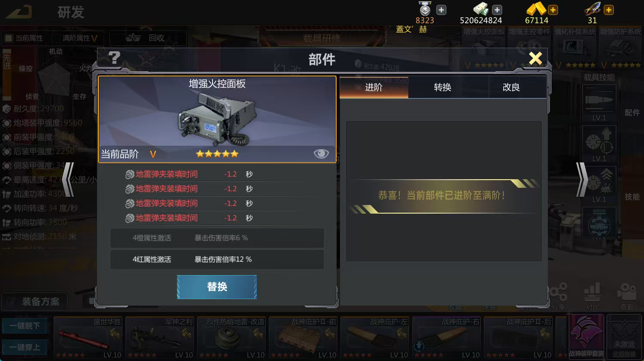Go to next part with right chevron
Image resolution: width=644 pixels, height=361 pixels.
tap(582, 179)
